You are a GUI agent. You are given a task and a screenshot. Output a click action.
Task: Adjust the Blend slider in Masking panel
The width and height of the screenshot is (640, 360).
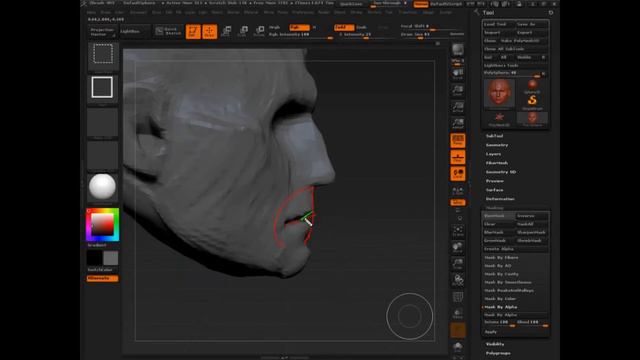coord(532,323)
